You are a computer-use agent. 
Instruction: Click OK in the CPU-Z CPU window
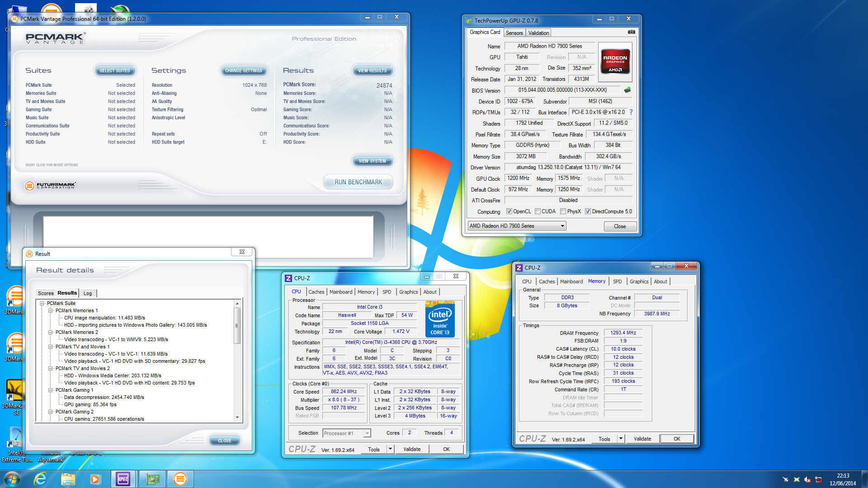coord(446,449)
